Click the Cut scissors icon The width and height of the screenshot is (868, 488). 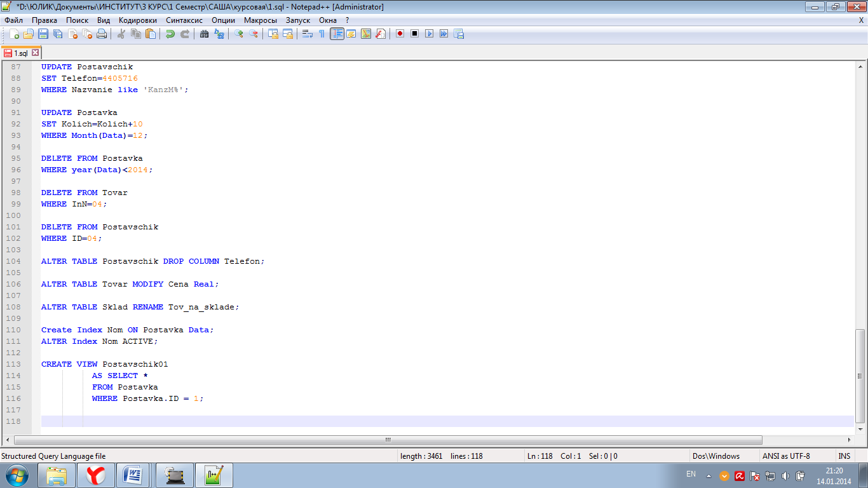[121, 34]
